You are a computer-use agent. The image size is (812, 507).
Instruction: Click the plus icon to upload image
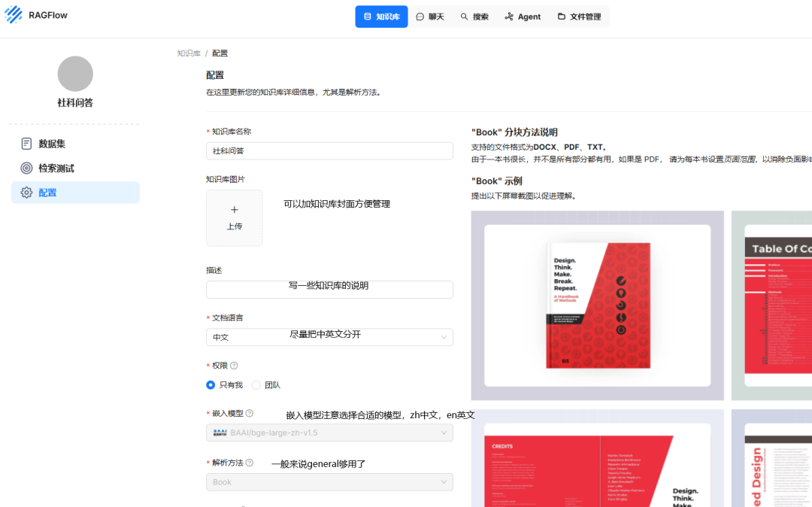(x=234, y=210)
